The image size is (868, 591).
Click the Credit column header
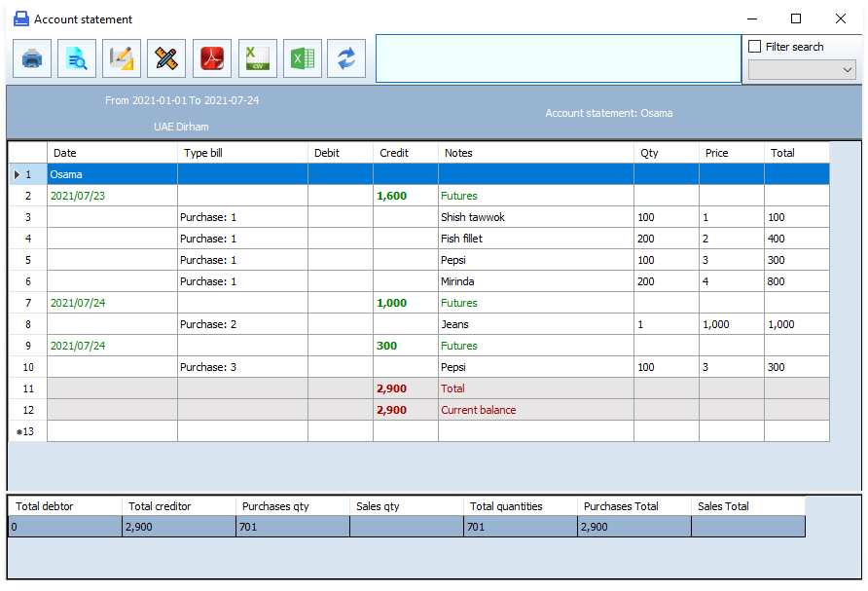coord(405,153)
